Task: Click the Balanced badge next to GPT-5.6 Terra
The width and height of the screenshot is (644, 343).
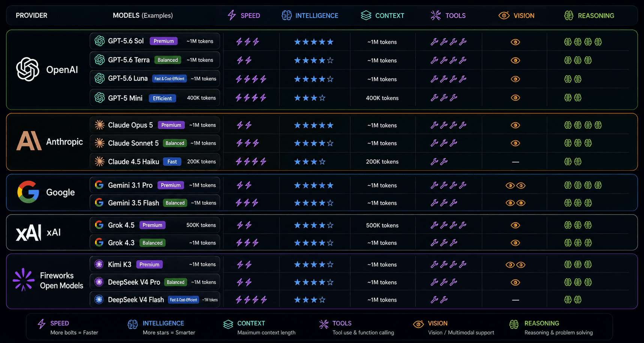Action: 168,60
